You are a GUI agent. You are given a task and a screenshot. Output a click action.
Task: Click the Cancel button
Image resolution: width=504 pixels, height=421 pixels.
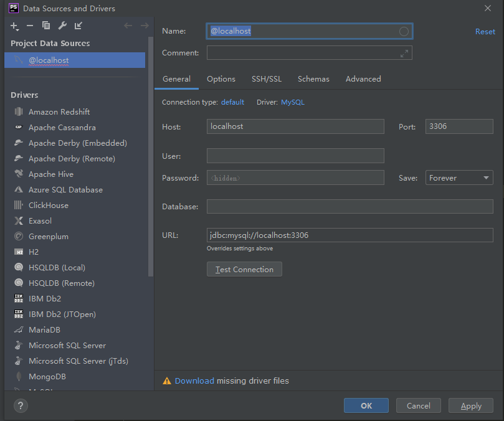pos(418,405)
